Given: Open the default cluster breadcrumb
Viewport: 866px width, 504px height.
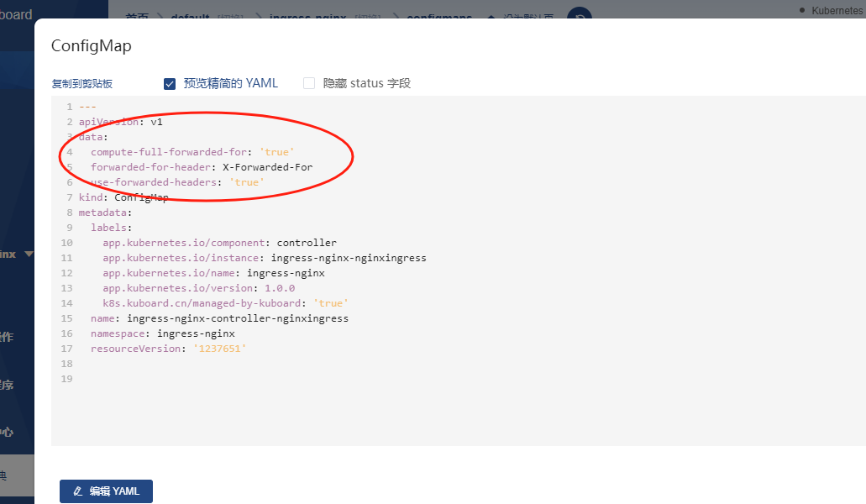Looking at the screenshot, I should (190, 17).
